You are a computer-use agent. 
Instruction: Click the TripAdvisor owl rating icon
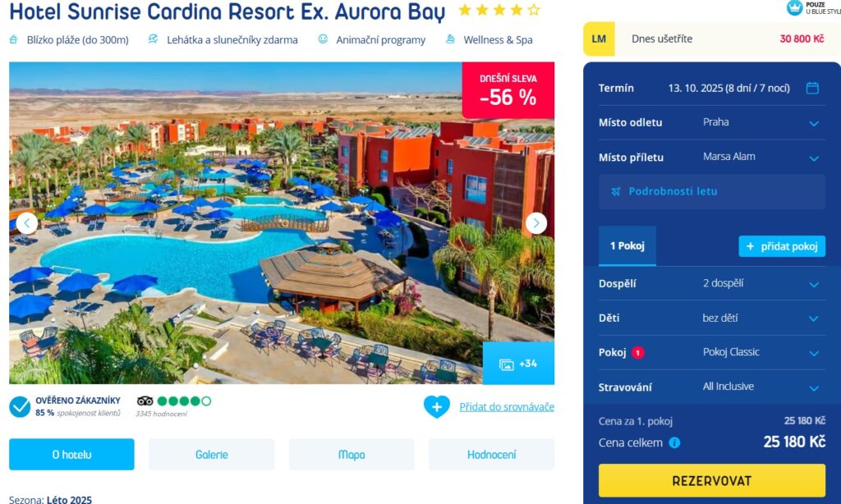[x=145, y=401]
